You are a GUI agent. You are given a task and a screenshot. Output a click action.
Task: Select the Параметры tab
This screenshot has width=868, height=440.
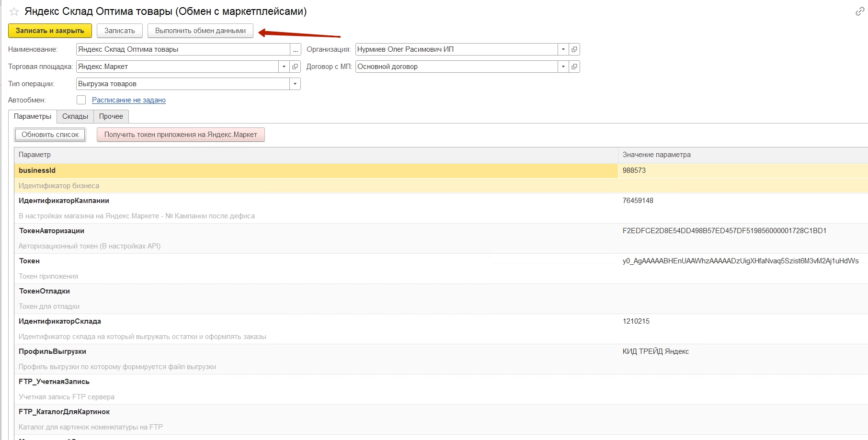pos(33,116)
